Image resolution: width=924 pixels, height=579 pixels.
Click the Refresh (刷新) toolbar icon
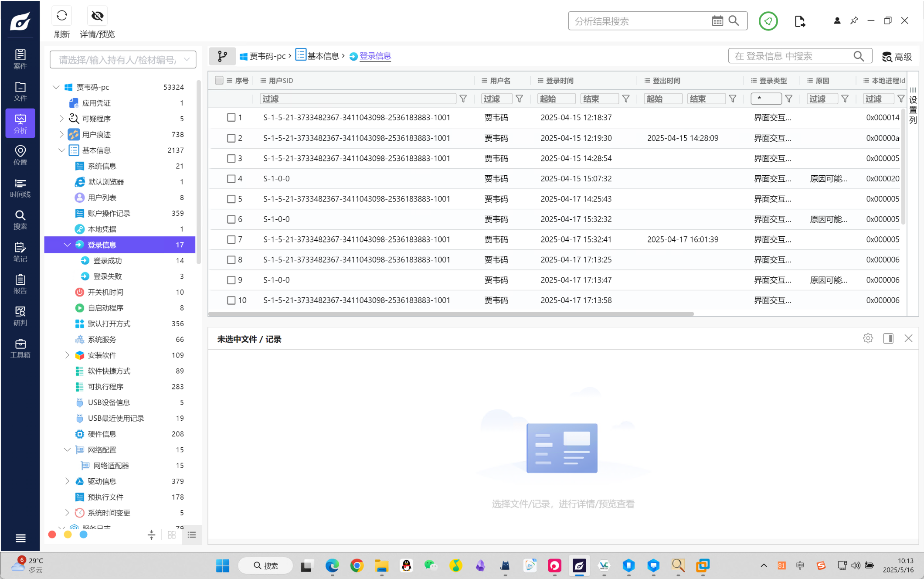[x=61, y=16]
